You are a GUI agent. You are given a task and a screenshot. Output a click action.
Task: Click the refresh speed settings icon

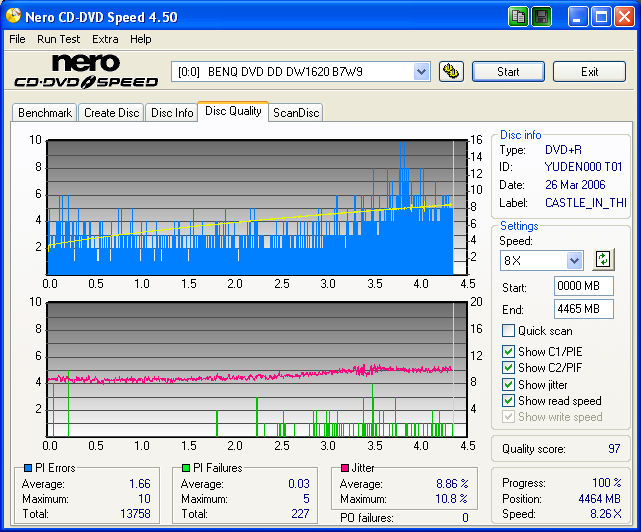(x=603, y=259)
